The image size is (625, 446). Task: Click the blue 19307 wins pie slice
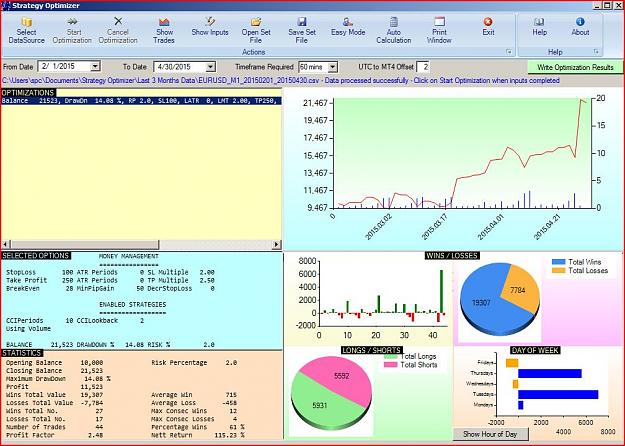pyautogui.click(x=484, y=305)
